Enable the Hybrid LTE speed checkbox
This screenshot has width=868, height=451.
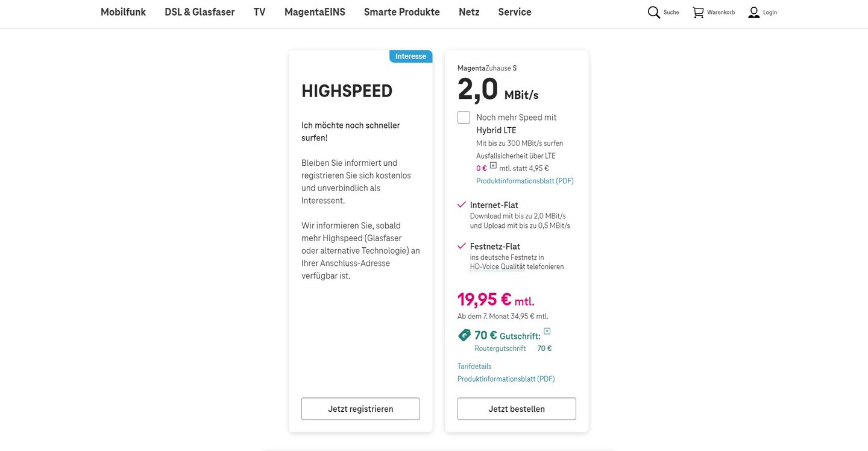click(x=464, y=118)
